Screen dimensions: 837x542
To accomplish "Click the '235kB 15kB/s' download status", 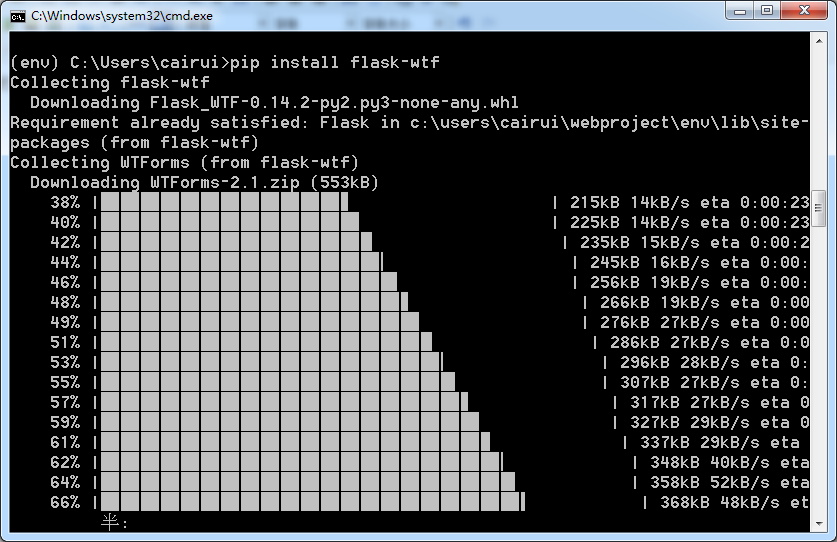I will (x=640, y=243).
